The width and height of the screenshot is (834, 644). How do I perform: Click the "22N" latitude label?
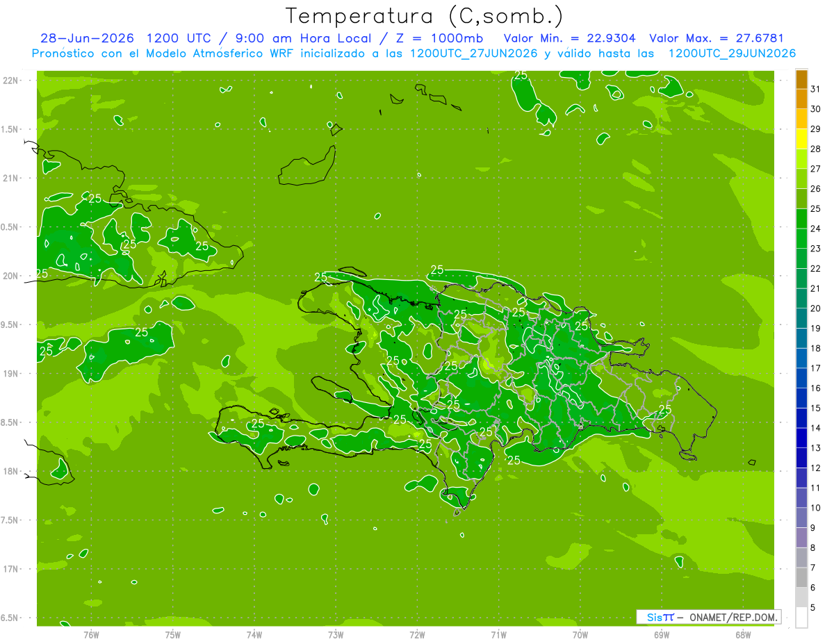(x=9, y=81)
